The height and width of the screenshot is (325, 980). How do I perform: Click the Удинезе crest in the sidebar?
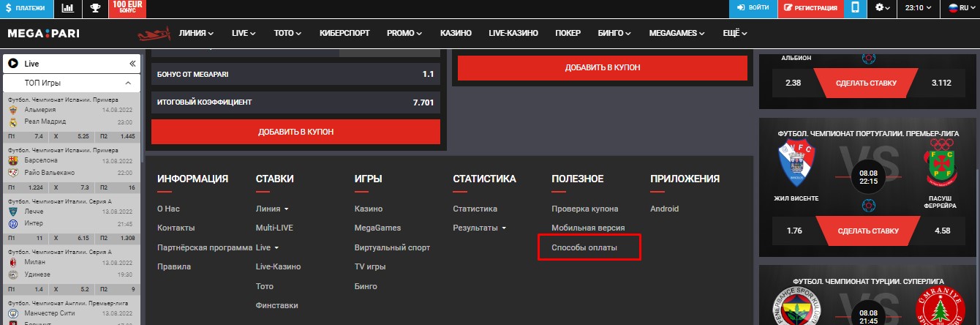(13, 274)
